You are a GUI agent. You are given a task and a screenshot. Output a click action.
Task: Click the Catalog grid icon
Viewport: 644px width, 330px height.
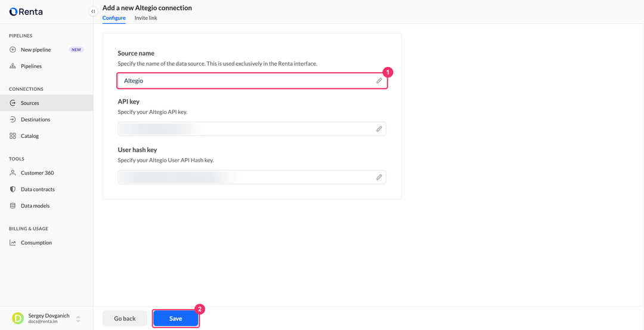13,136
